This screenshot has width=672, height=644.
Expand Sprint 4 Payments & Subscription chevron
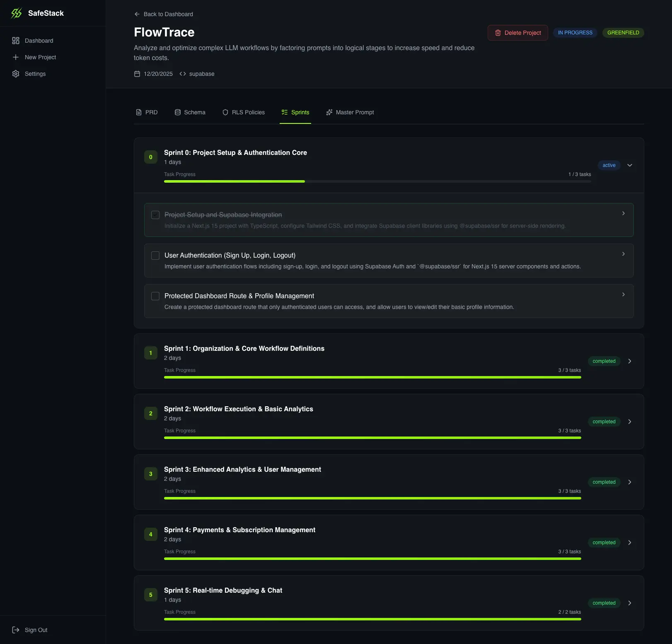pyautogui.click(x=630, y=543)
